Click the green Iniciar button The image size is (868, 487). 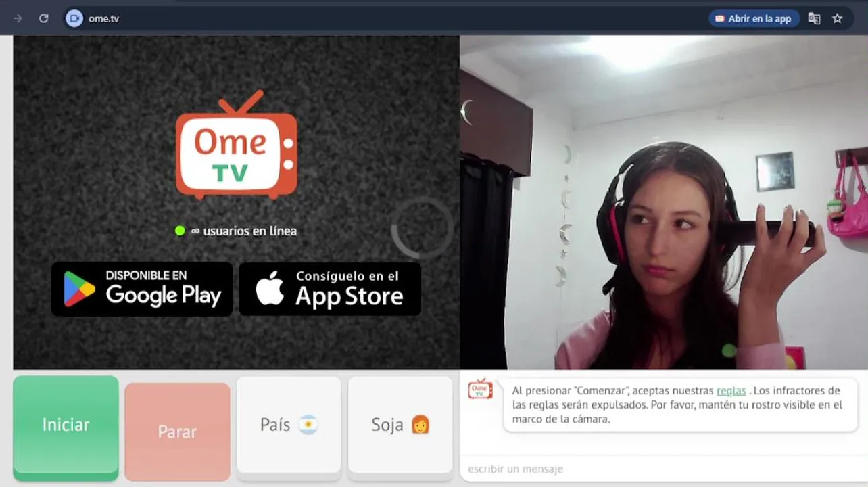66,427
